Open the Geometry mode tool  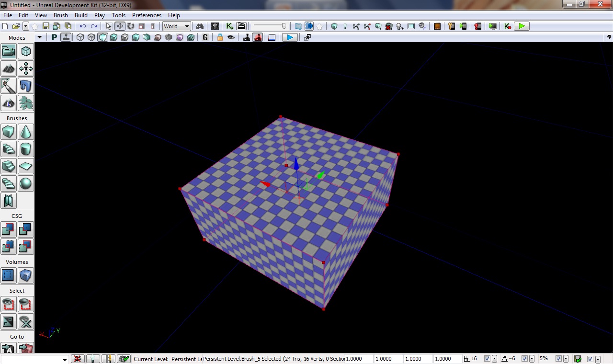(x=26, y=51)
